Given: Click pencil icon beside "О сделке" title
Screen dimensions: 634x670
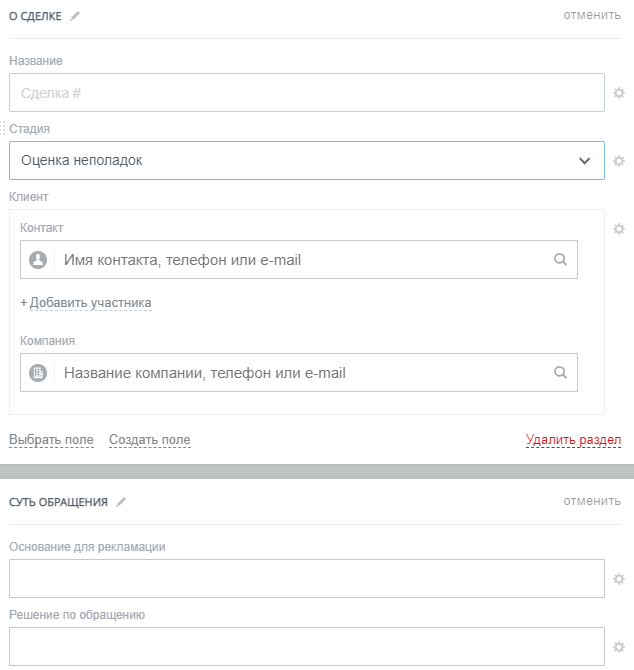Looking at the screenshot, I should [75, 16].
